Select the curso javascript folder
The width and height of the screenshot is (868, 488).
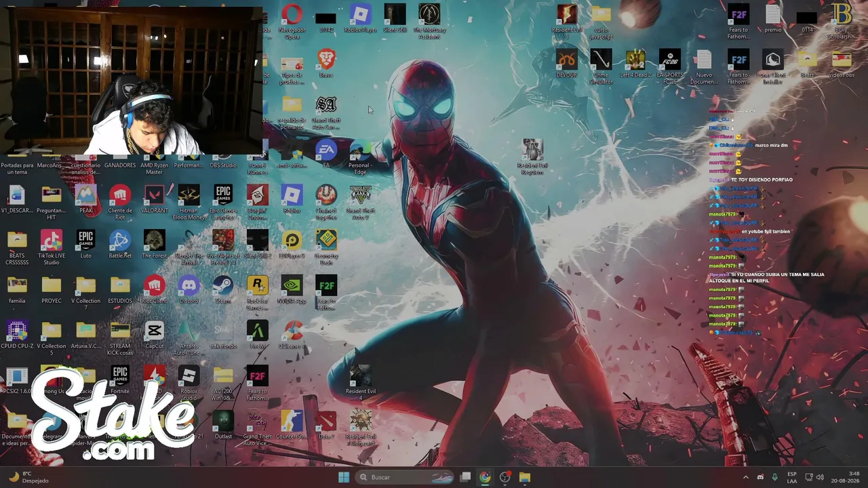[x=601, y=20]
